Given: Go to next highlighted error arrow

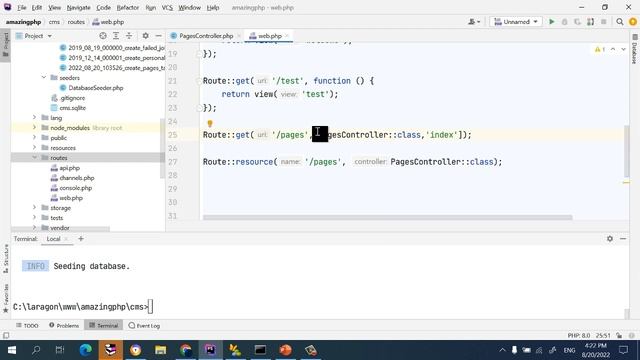Looking at the screenshot, I should (x=623, y=49).
